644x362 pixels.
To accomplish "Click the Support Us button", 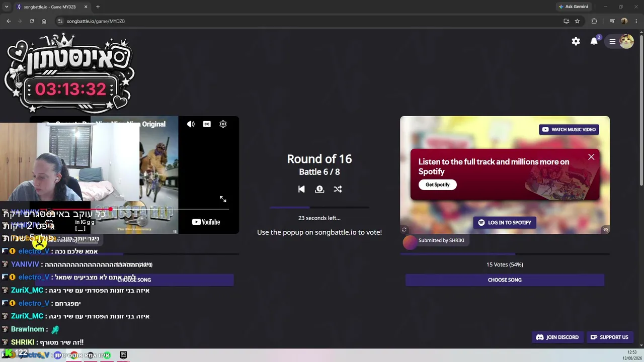I will [x=609, y=337].
